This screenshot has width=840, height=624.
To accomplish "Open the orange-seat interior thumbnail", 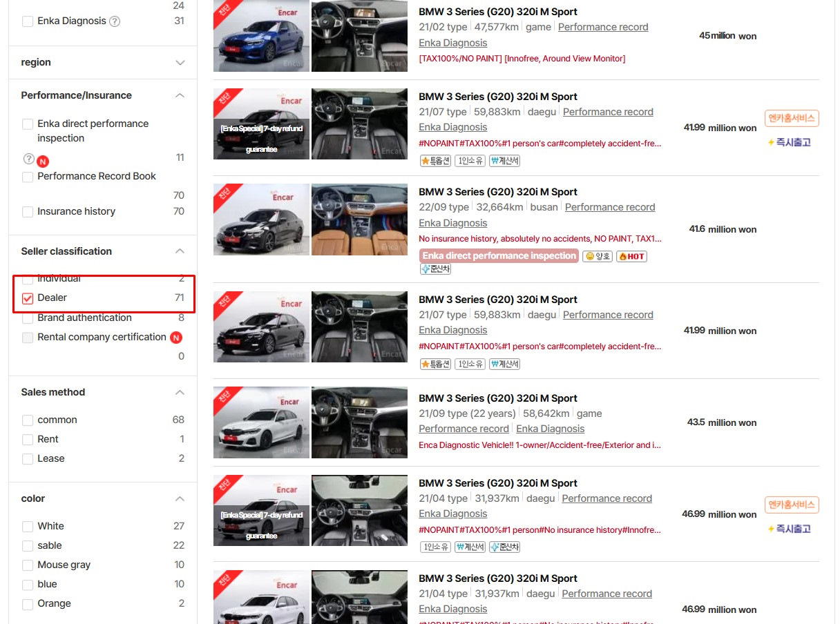I will coord(359,220).
